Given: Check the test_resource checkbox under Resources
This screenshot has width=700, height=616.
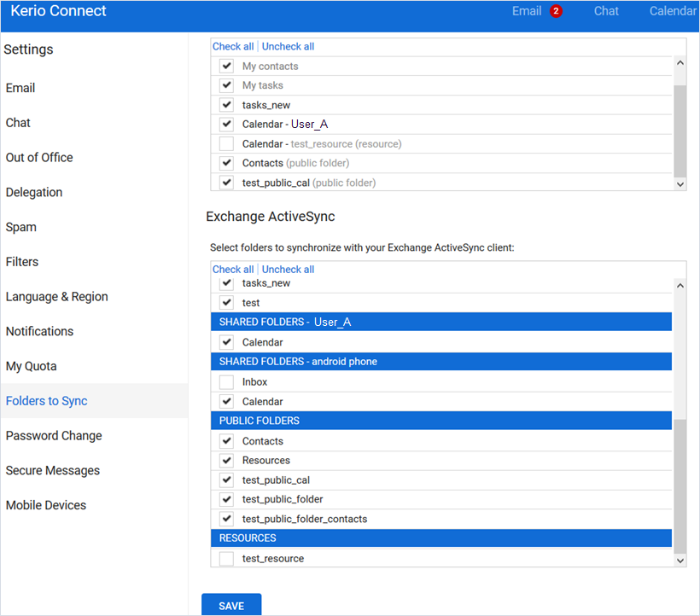Looking at the screenshot, I should click(x=226, y=559).
